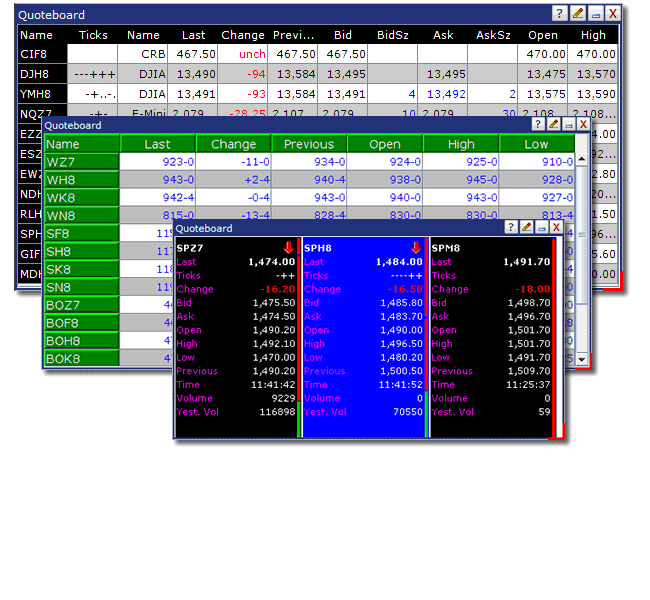
Task: Select the DJH8 row symbol
Action: pos(42,74)
